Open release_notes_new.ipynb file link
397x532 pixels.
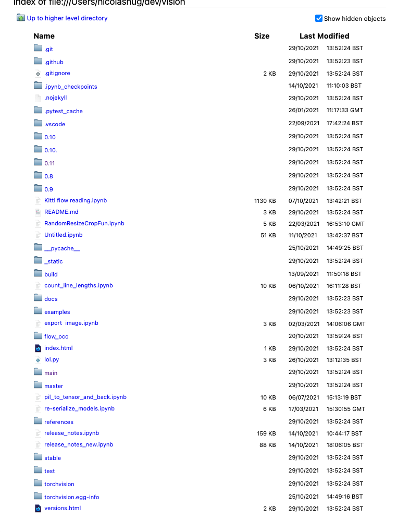point(79,444)
